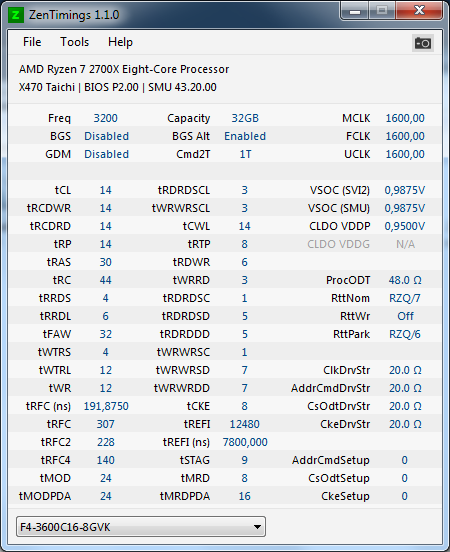450x552 pixels.
Task: Click the tRDWR value 6
Action: [x=245, y=262]
